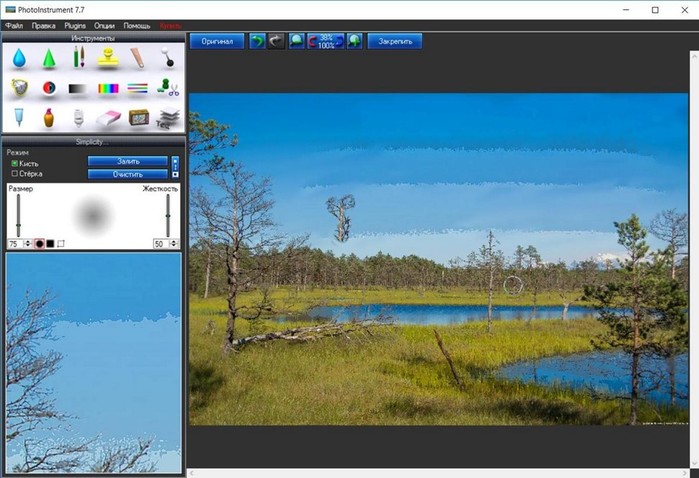Screen dimensions: 699x478
Task: Select the light blue tube tool
Action: tap(18, 117)
